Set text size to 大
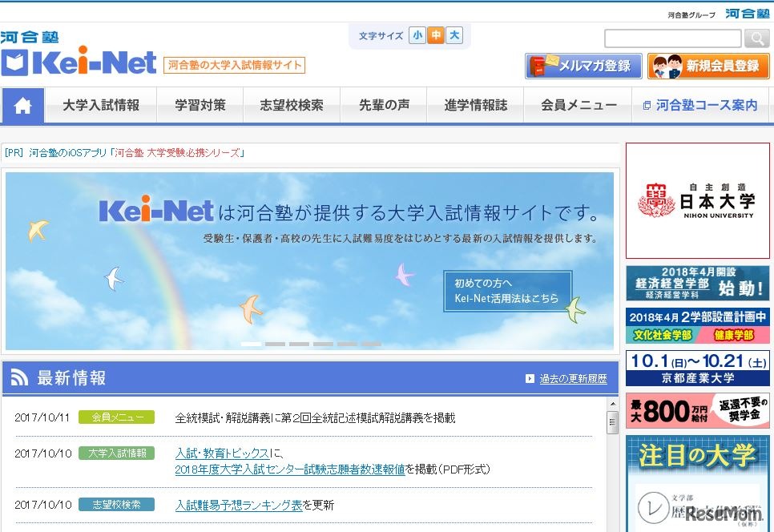This screenshot has height=532, width=774. pos(453,35)
